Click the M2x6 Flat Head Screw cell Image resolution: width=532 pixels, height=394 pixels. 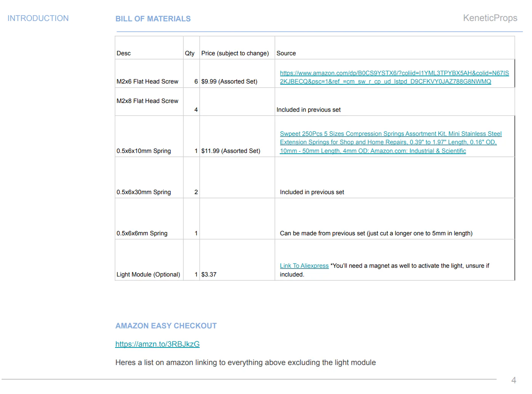pyautogui.click(x=149, y=74)
